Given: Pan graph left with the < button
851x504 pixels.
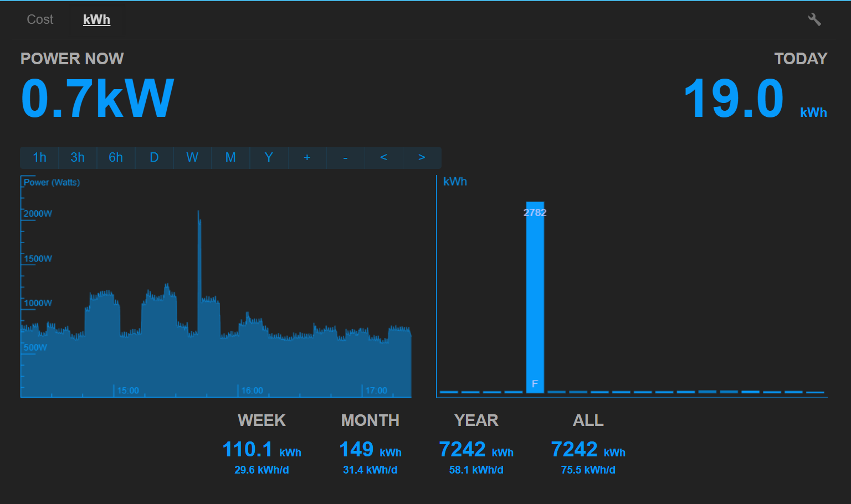Looking at the screenshot, I should click(x=383, y=157).
